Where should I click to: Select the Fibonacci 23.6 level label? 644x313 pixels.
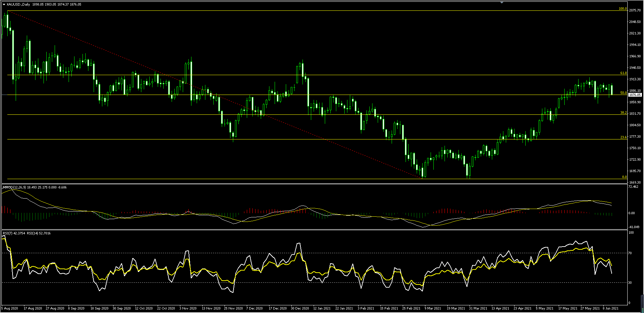click(x=623, y=137)
